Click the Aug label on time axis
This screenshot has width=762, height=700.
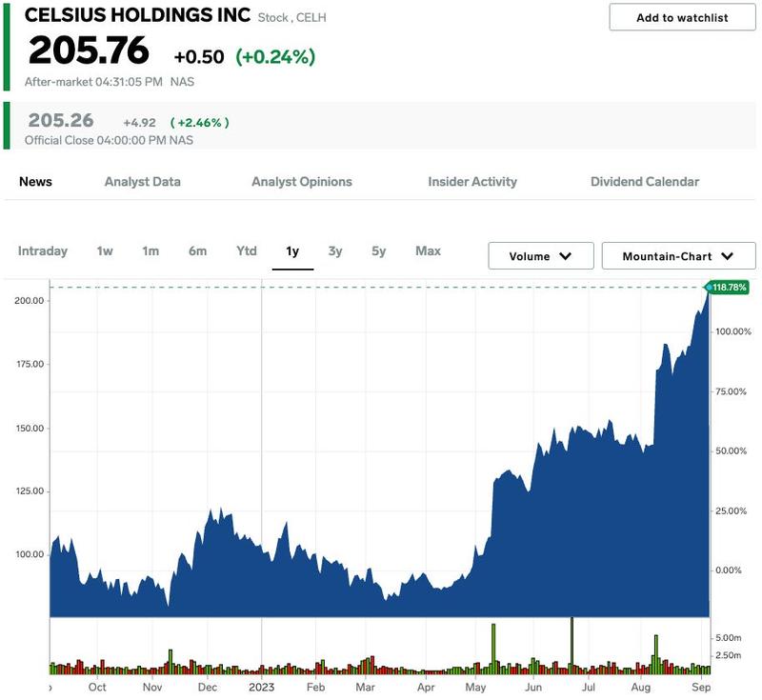[640, 688]
